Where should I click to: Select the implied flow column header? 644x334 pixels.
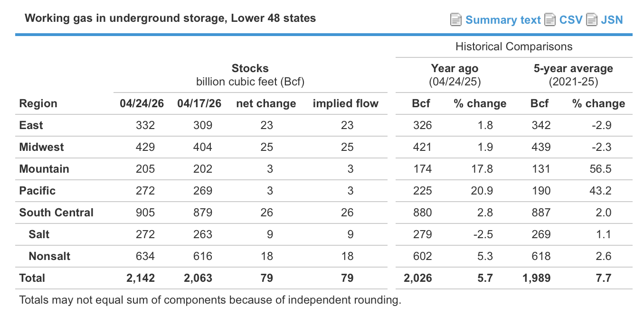pos(346,103)
